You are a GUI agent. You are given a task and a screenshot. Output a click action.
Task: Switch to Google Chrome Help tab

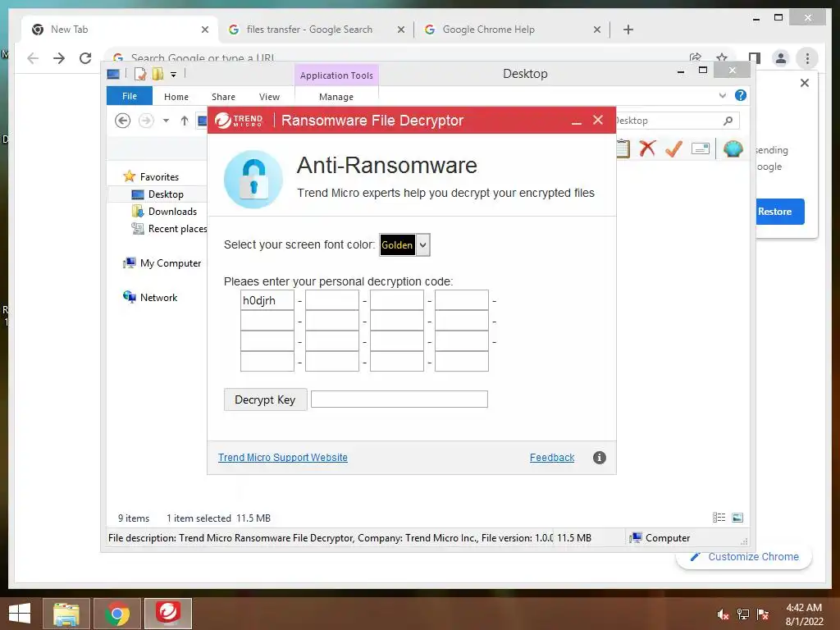click(x=512, y=30)
